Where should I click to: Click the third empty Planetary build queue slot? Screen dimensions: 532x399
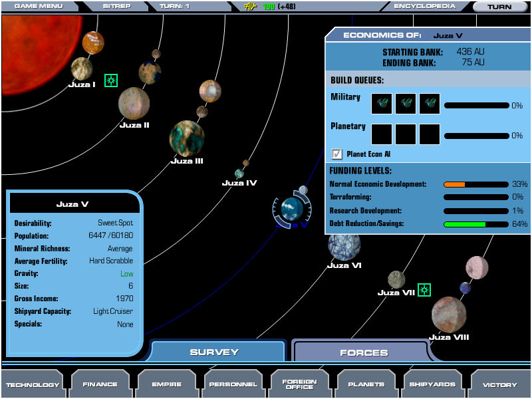pyautogui.click(x=430, y=134)
